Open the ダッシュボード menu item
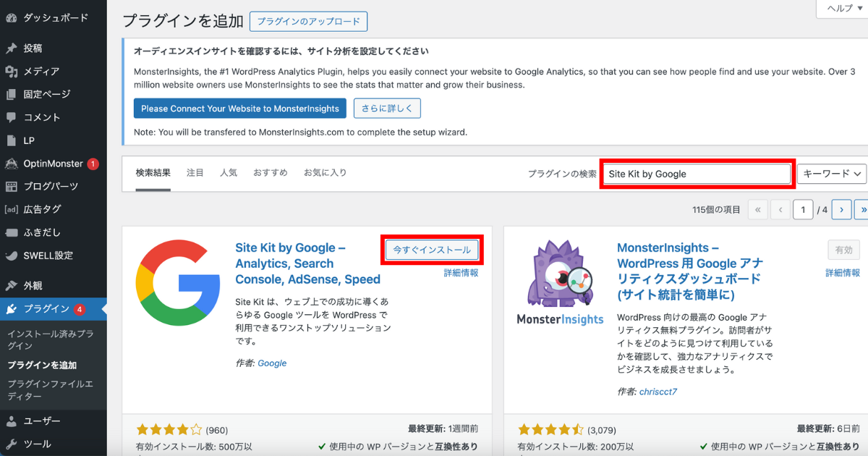The width and height of the screenshot is (868, 456). [x=56, y=17]
